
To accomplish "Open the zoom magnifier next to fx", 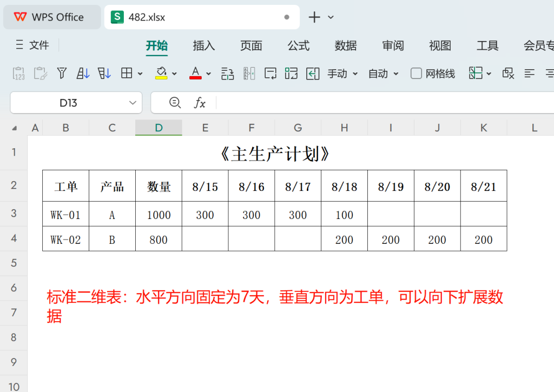I will 175,103.
